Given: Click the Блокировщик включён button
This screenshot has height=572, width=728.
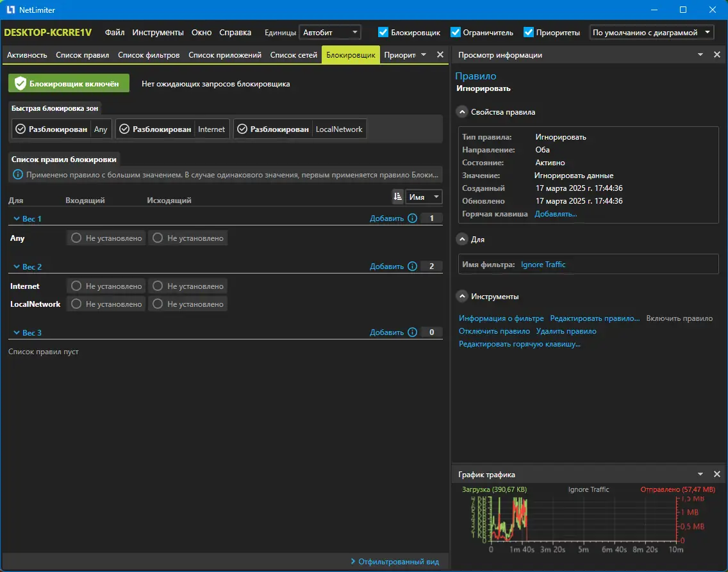Looking at the screenshot, I should (x=69, y=83).
